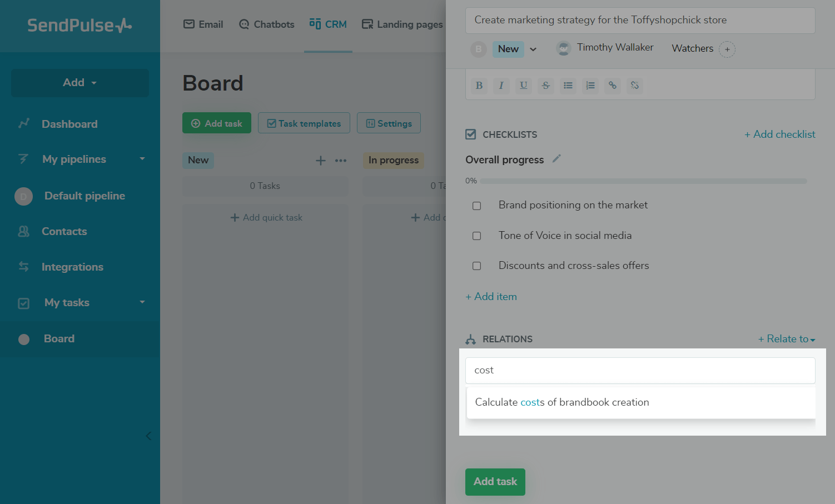Edit the Overall progress checklist name
Image resolution: width=835 pixels, height=504 pixels.
pos(556,159)
